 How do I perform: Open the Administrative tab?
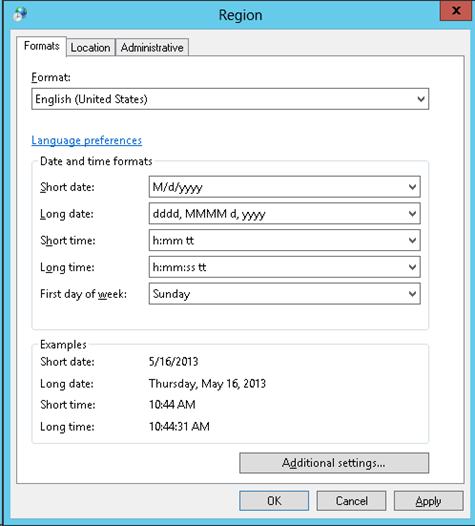pos(152,48)
